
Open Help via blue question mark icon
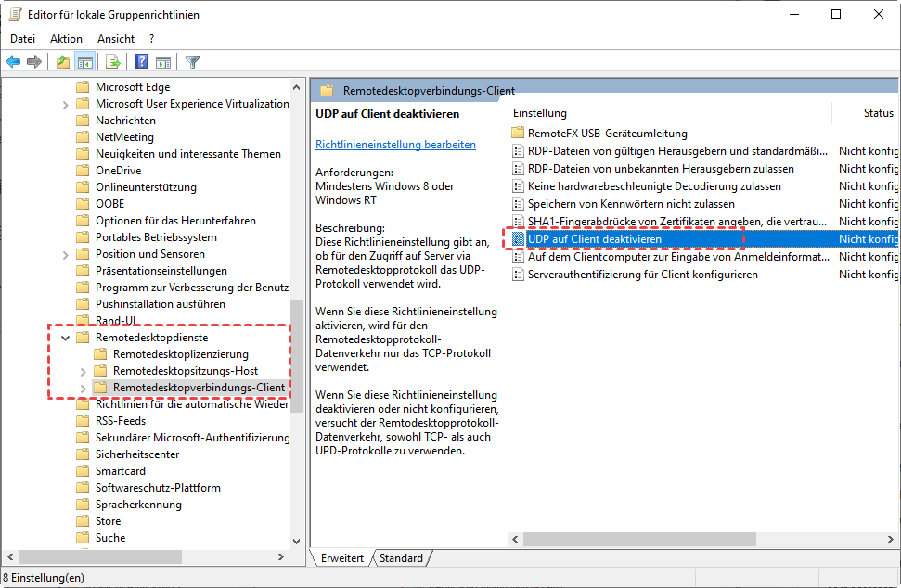click(x=141, y=62)
